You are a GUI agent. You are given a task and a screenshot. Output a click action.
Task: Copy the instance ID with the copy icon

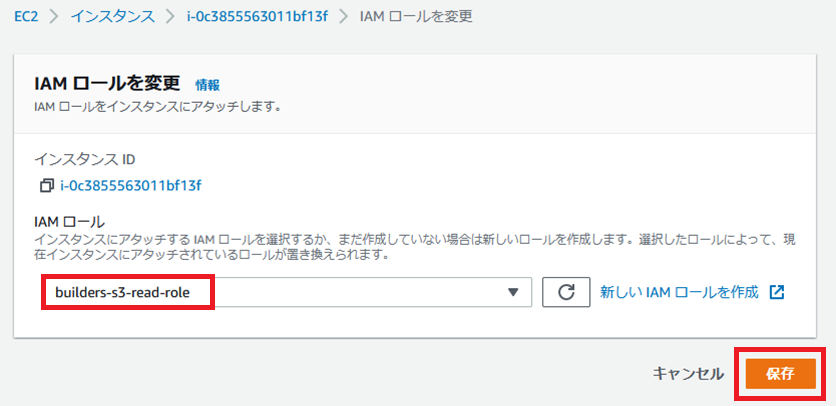tap(46, 185)
